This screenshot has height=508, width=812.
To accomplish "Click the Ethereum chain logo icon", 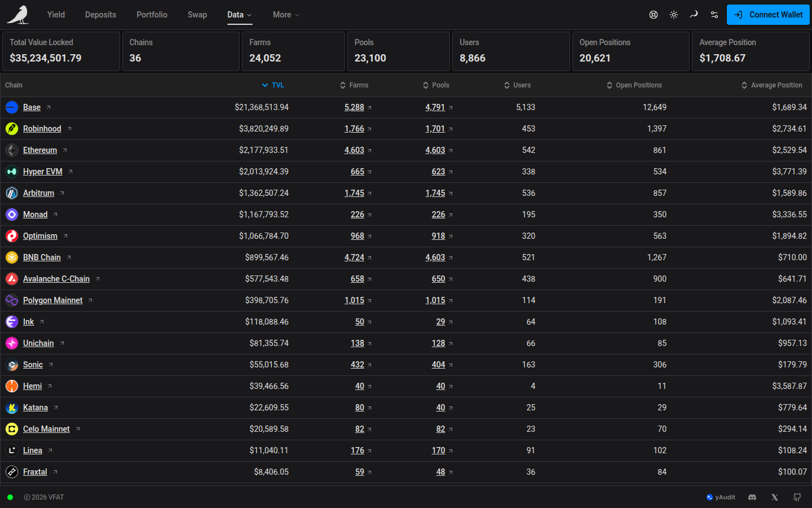I will coord(12,150).
